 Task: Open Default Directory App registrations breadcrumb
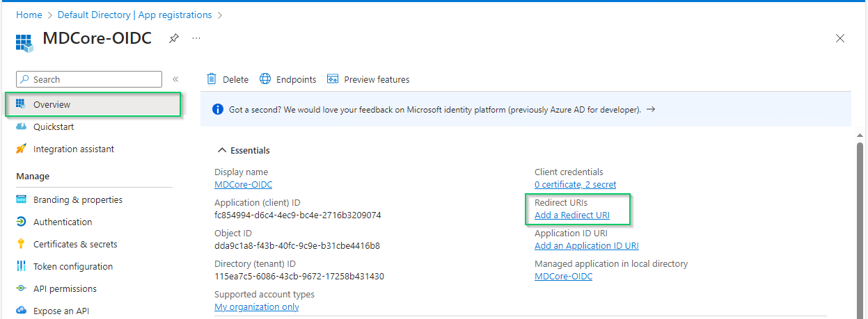coord(134,15)
